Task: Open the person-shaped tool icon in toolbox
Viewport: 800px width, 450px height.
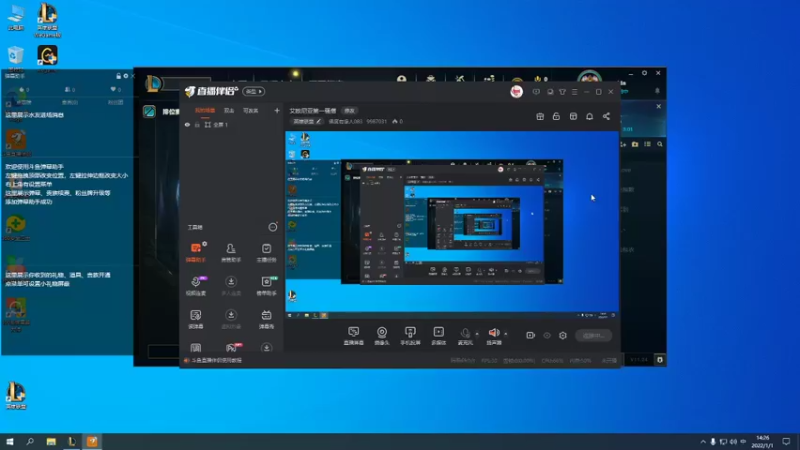Action: [x=231, y=252]
